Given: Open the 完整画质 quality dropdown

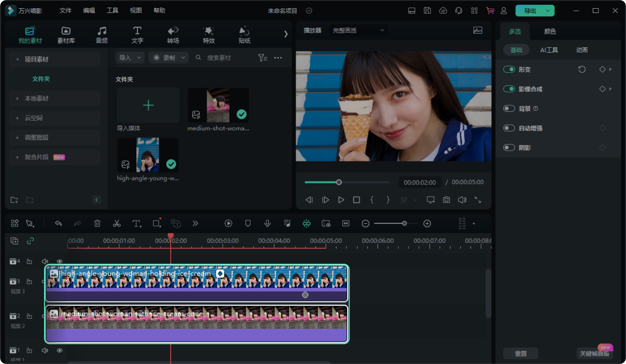Looking at the screenshot, I should tap(358, 30).
